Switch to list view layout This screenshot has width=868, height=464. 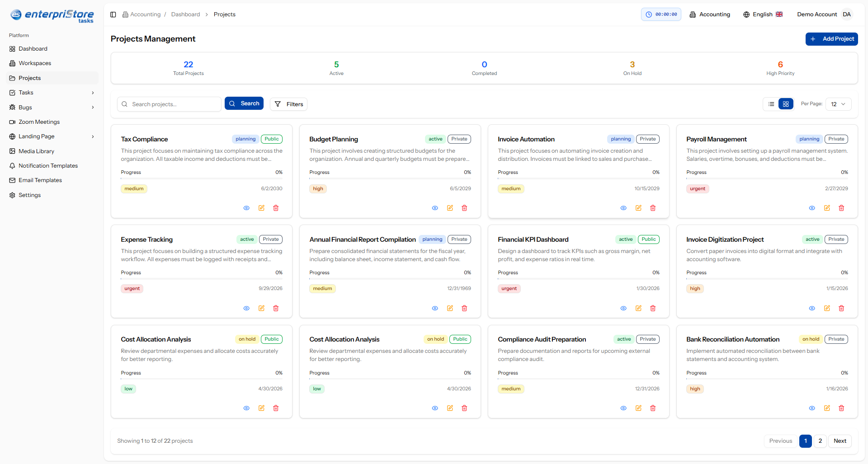pos(771,104)
